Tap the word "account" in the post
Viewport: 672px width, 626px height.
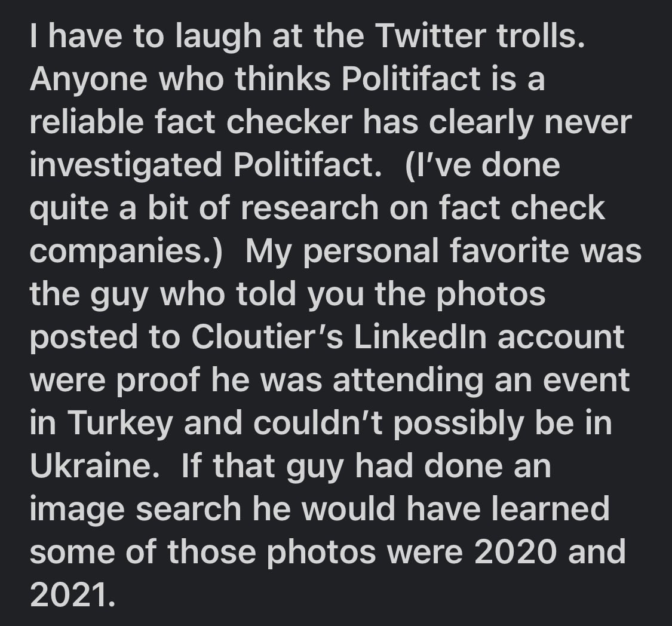click(560, 336)
